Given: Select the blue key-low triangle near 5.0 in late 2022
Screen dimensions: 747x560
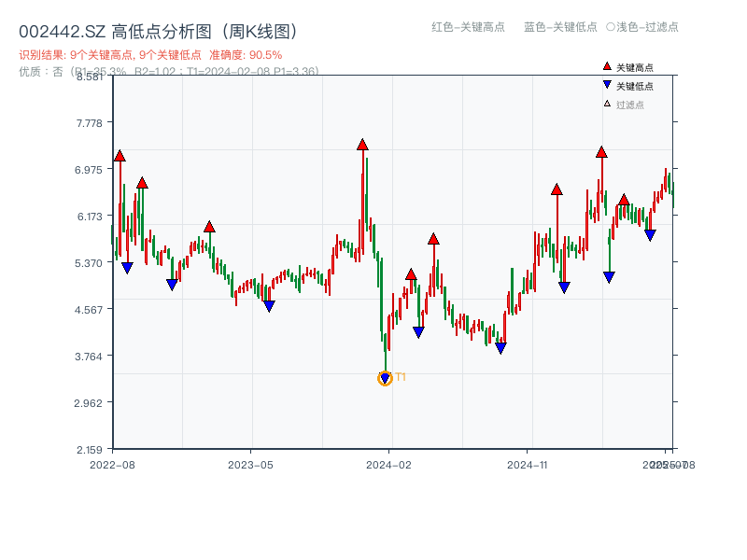Looking at the screenshot, I should (x=172, y=285).
